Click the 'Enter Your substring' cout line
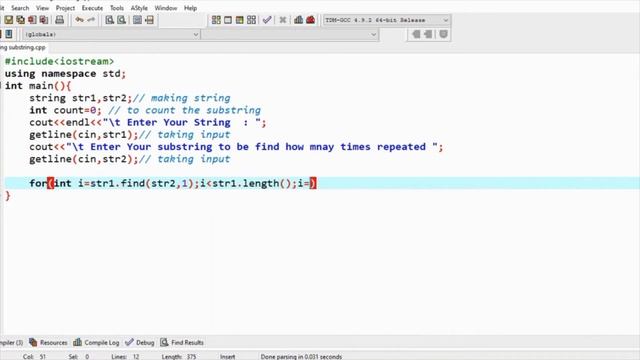640x360 pixels. [x=236, y=147]
